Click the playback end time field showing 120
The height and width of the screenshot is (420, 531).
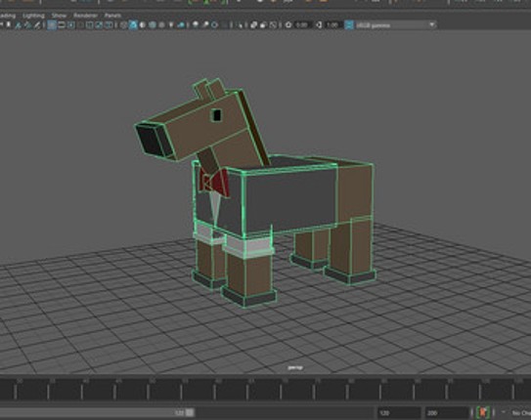(x=399, y=413)
